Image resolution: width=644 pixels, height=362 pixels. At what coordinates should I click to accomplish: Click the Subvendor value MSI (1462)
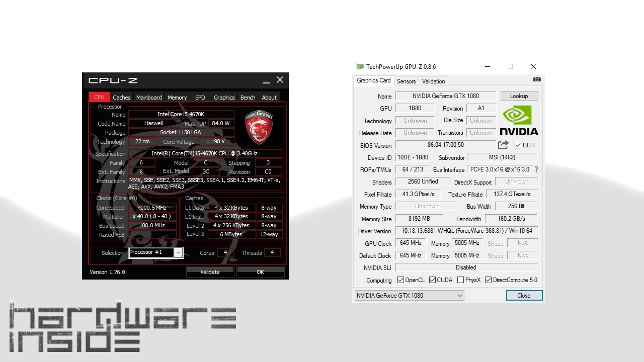pos(502,157)
